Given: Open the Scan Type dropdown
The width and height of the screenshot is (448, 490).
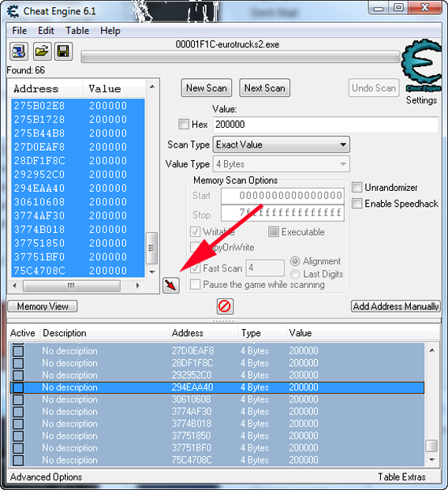Looking at the screenshot, I should coord(281,144).
